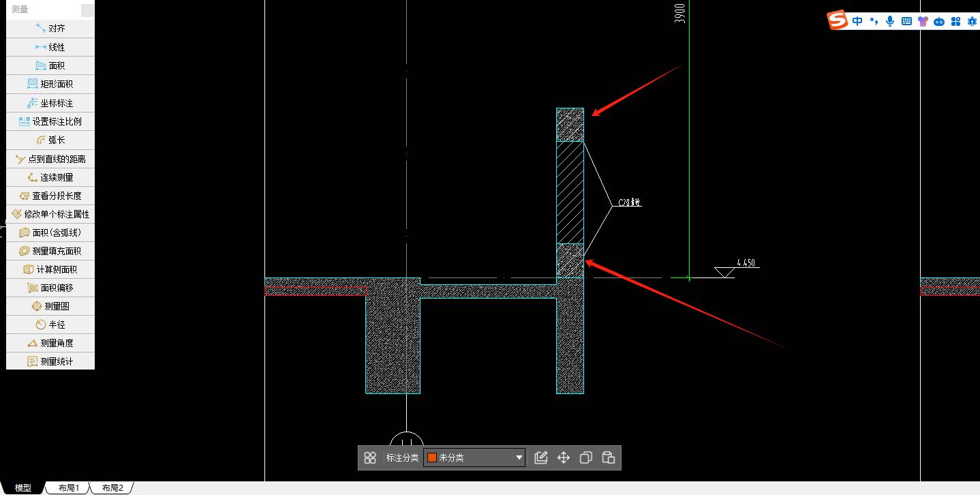Click the Sogou S logo icon
Viewport: 980px width, 495px height.
pos(838,20)
